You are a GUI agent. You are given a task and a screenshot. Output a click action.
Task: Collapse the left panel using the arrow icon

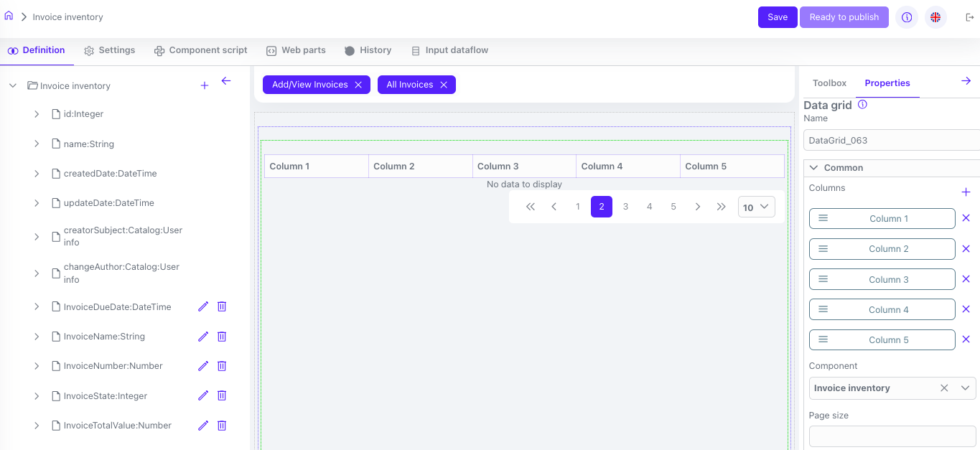226,82
